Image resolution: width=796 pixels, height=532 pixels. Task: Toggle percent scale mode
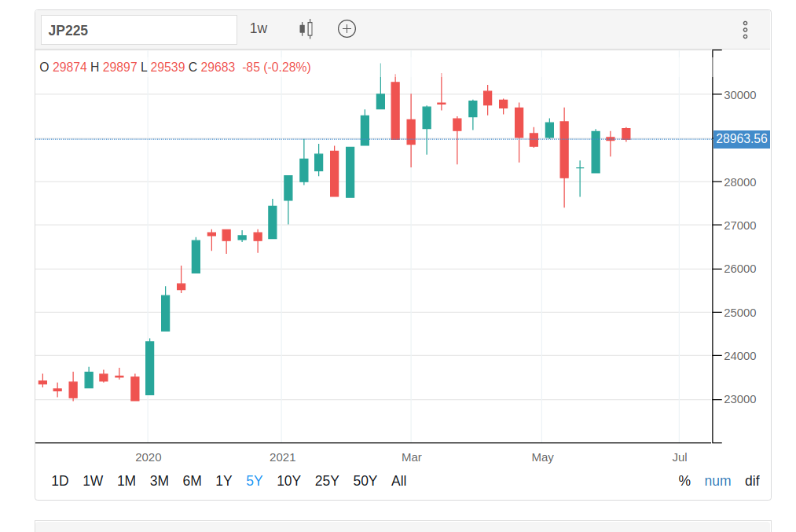684,481
